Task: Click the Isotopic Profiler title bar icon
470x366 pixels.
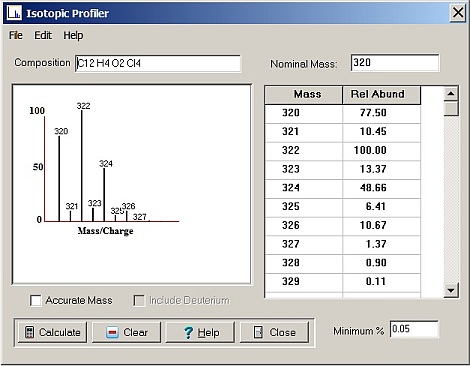Action: pyautogui.click(x=14, y=13)
